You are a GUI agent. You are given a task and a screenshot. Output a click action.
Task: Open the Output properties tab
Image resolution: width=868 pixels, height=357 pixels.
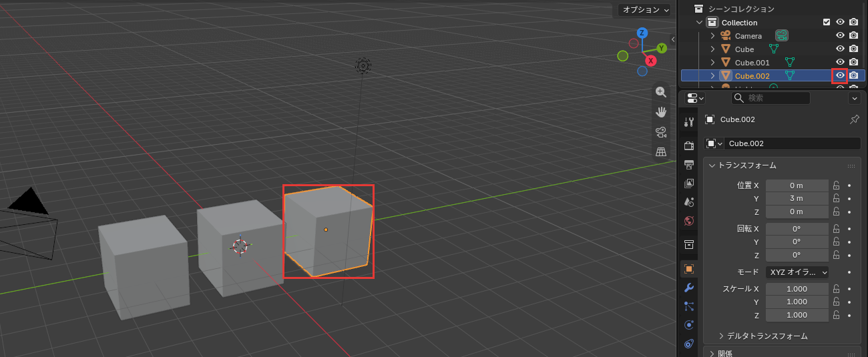click(x=690, y=164)
